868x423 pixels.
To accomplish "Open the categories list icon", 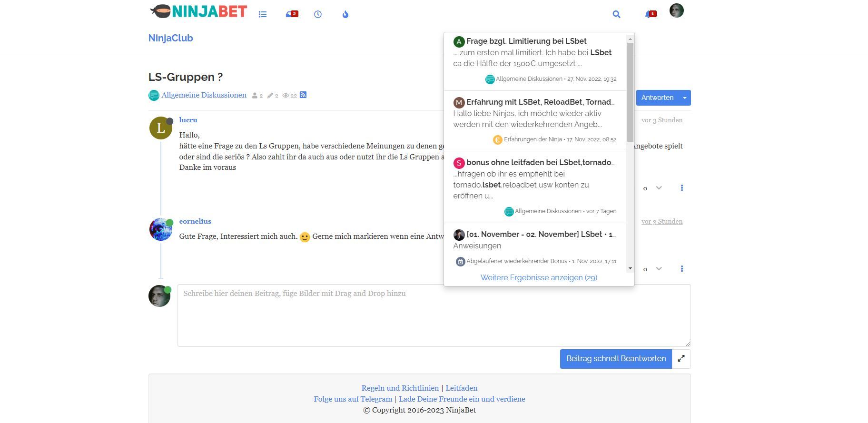I will coord(263,14).
